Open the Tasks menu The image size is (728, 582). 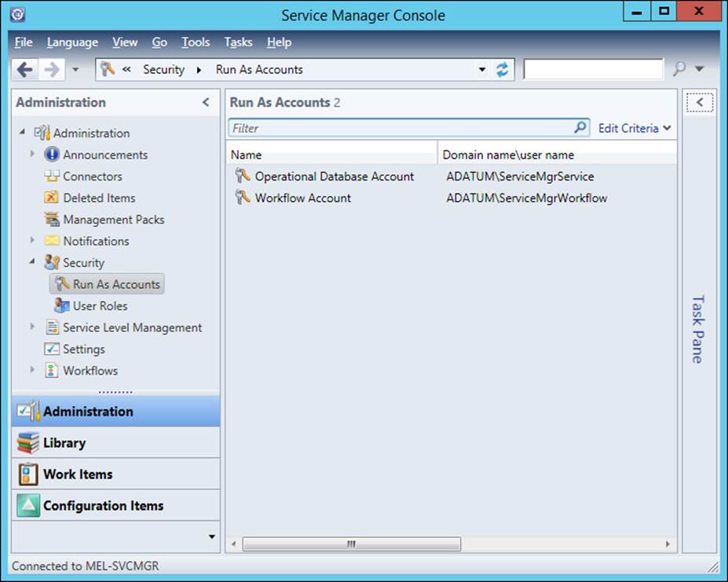click(x=238, y=42)
